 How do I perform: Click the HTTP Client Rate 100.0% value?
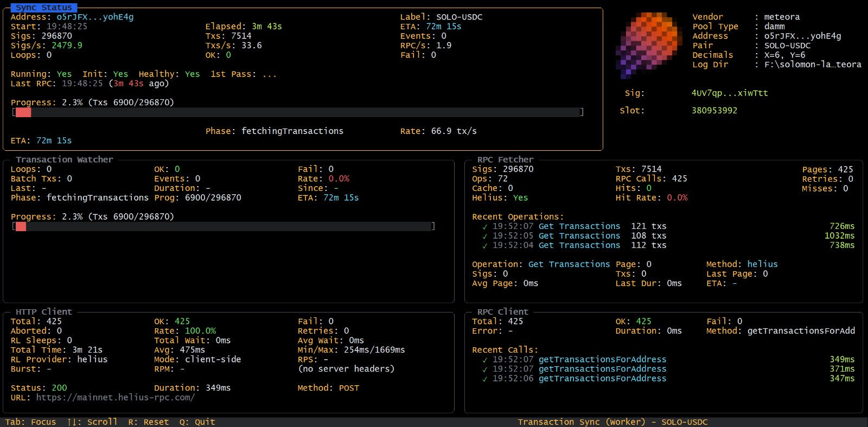200,331
